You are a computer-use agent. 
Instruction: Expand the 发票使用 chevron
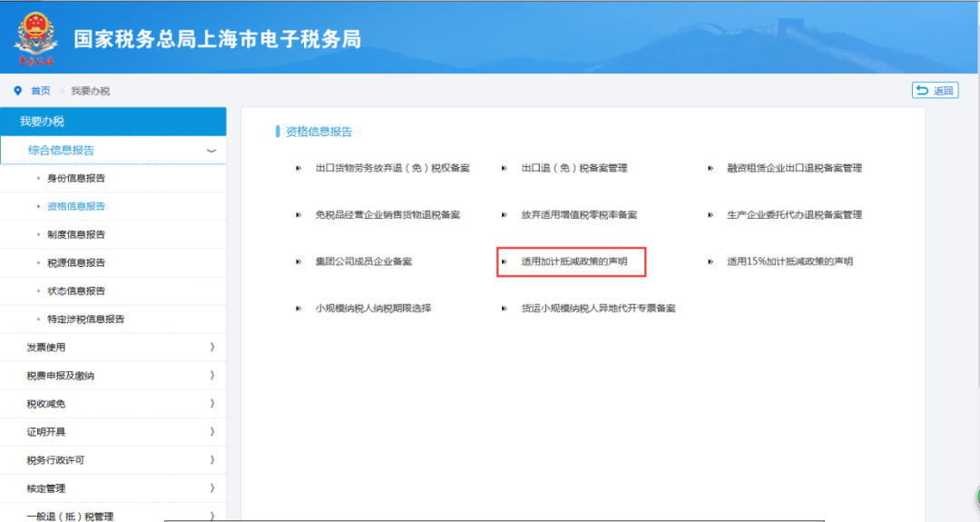click(x=212, y=347)
